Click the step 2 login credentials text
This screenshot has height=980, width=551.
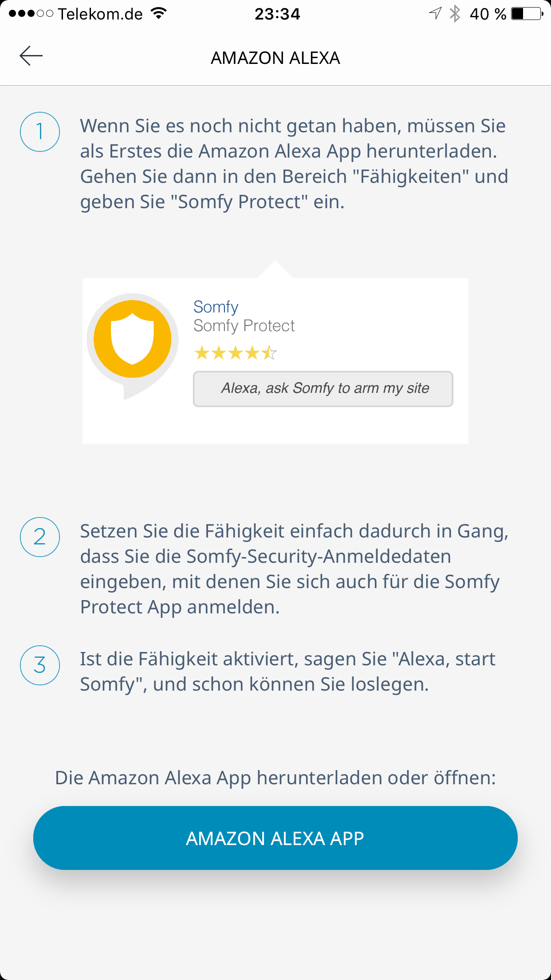(x=293, y=569)
